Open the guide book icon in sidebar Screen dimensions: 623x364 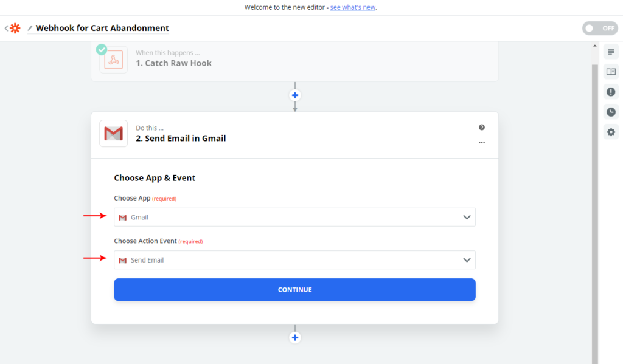tap(611, 72)
